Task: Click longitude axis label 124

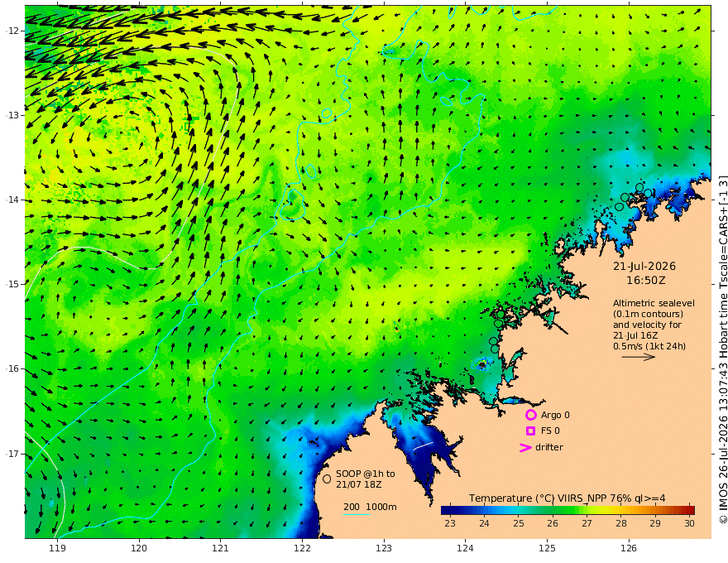Action: 466,549
